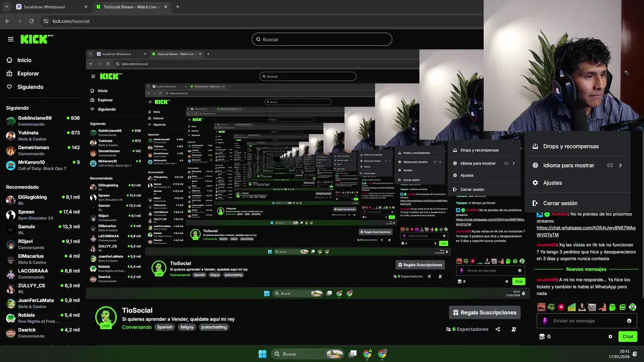Viewport: 644px width, 362px height.
Task: Open JuanFerLaMata channel in the outermost sidebar
Action: 43,303
